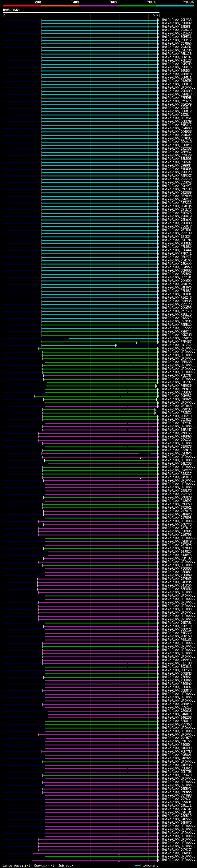Select the UniRef100_P51615 label
Screen dimensions: 197x868
tap(177, 101)
